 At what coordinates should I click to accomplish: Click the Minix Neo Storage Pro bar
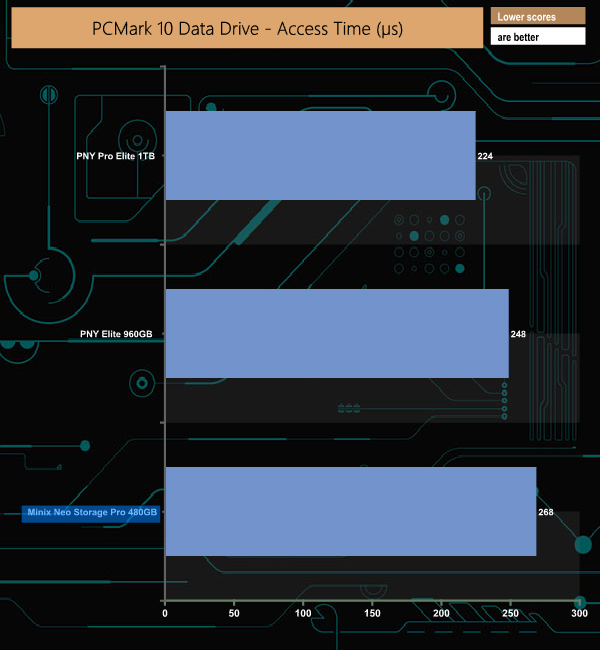pos(351,511)
